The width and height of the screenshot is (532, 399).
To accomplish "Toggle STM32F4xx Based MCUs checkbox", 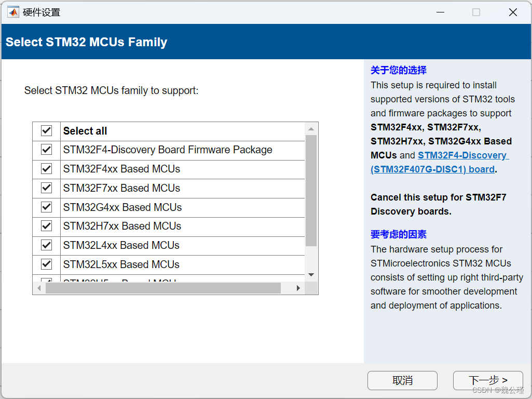I will [47, 169].
